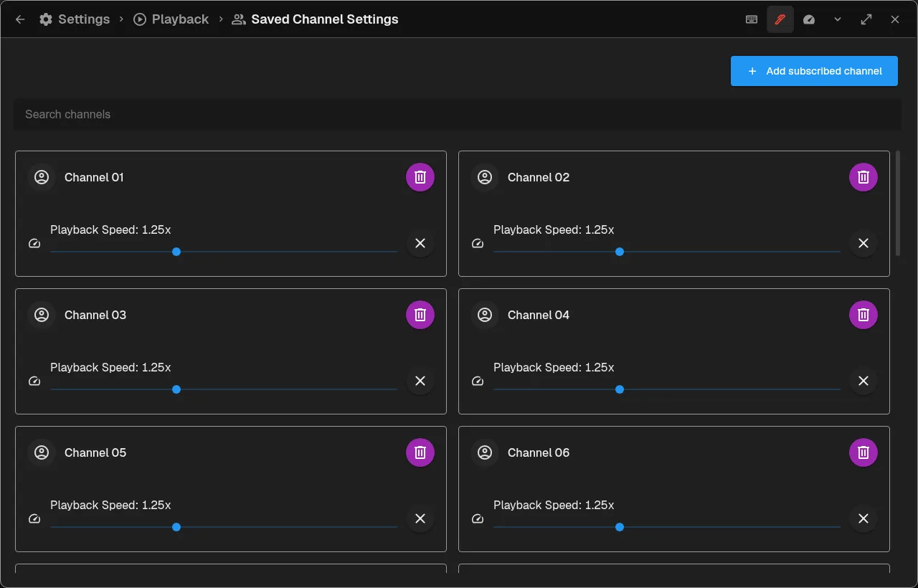This screenshot has height=588, width=918.
Task: Reset Channel 05 playback speed with the X
Action: tap(420, 518)
